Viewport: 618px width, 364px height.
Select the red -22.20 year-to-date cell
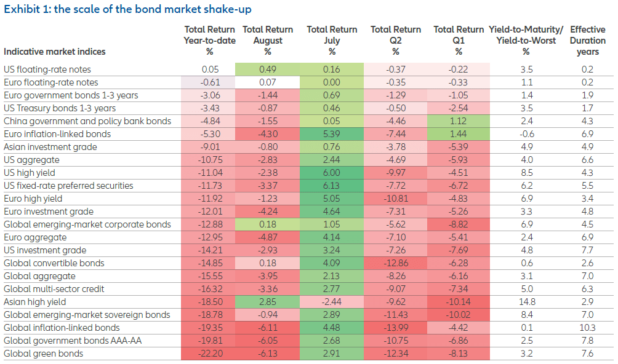209,354
